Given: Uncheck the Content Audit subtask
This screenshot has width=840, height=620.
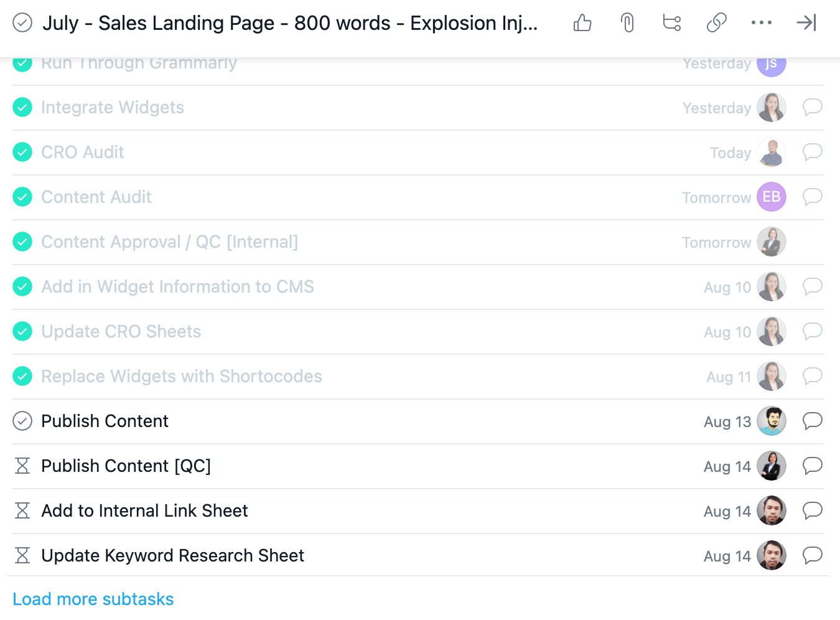Looking at the screenshot, I should tap(22, 197).
